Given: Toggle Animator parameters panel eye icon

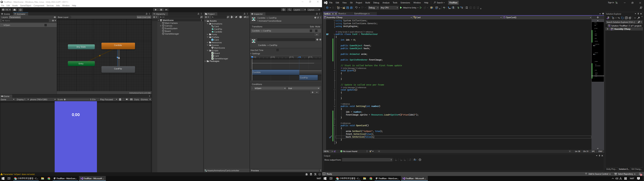Looking at the screenshot, I should (x=55, y=17).
